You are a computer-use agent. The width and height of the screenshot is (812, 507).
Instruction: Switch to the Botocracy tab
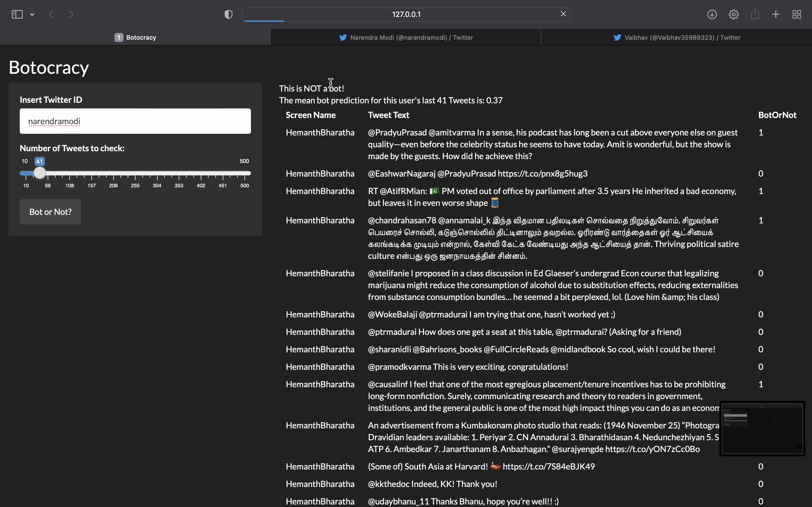point(135,37)
